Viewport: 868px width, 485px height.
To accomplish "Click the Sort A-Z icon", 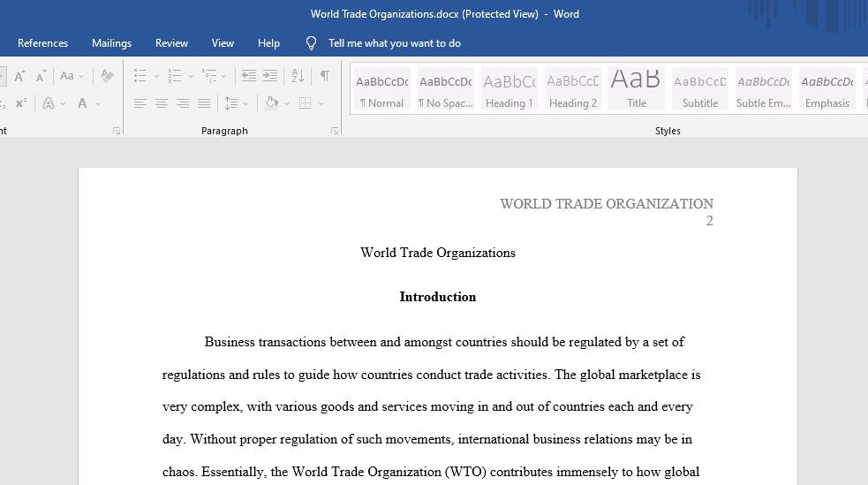I will 298,76.
